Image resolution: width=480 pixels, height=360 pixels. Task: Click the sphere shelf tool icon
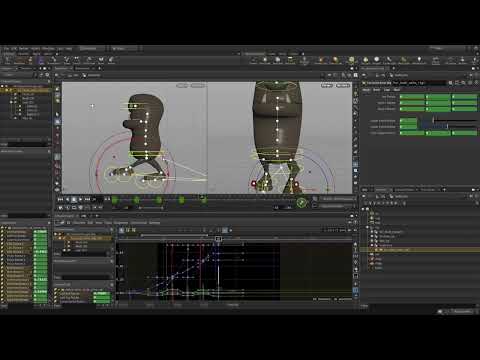click(x=377, y=59)
